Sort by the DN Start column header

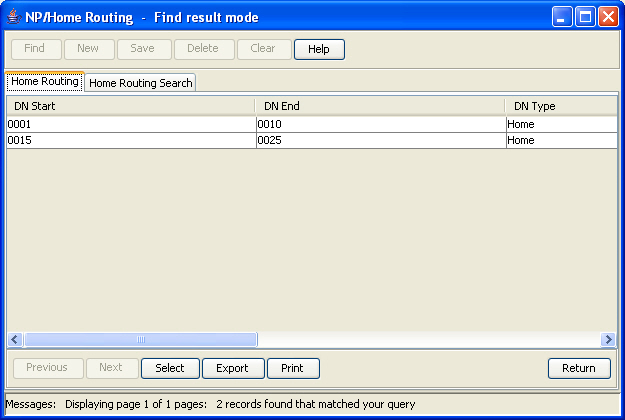point(131,106)
